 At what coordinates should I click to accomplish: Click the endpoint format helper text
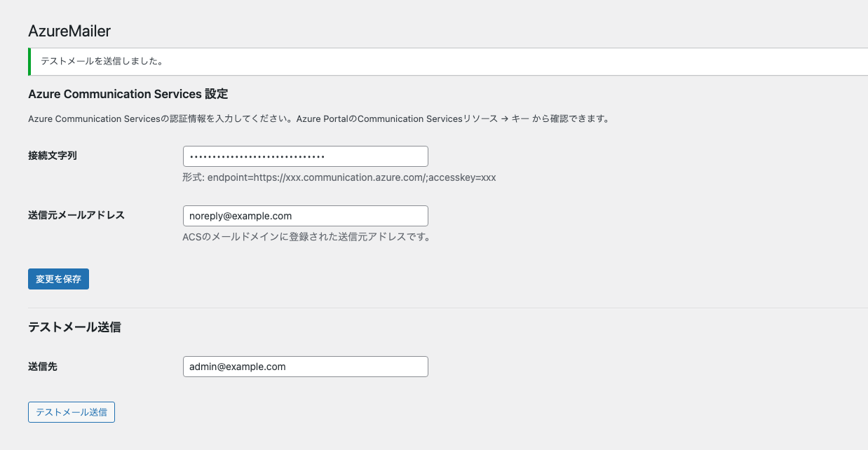[x=339, y=177]
